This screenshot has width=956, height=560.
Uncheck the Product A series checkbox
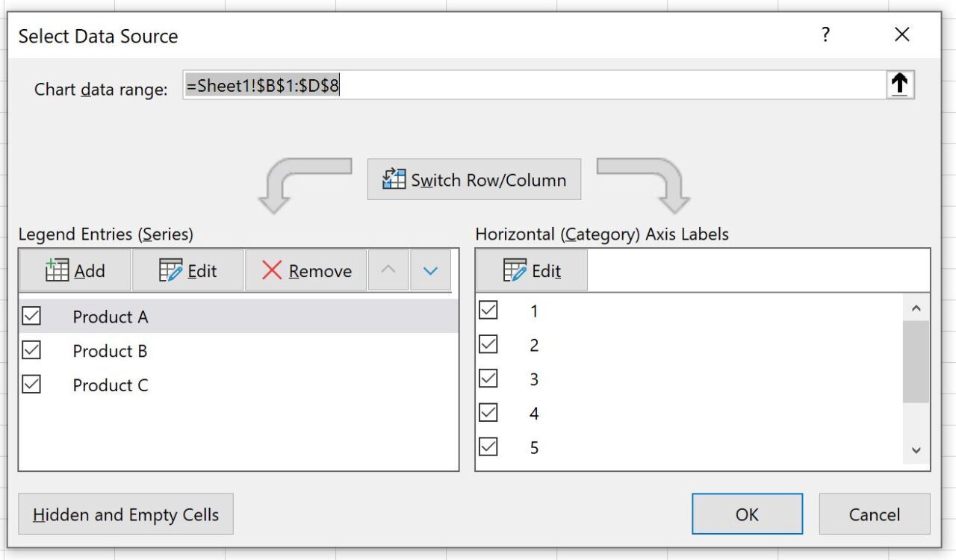pyautogui.click(x=31, y=316)
